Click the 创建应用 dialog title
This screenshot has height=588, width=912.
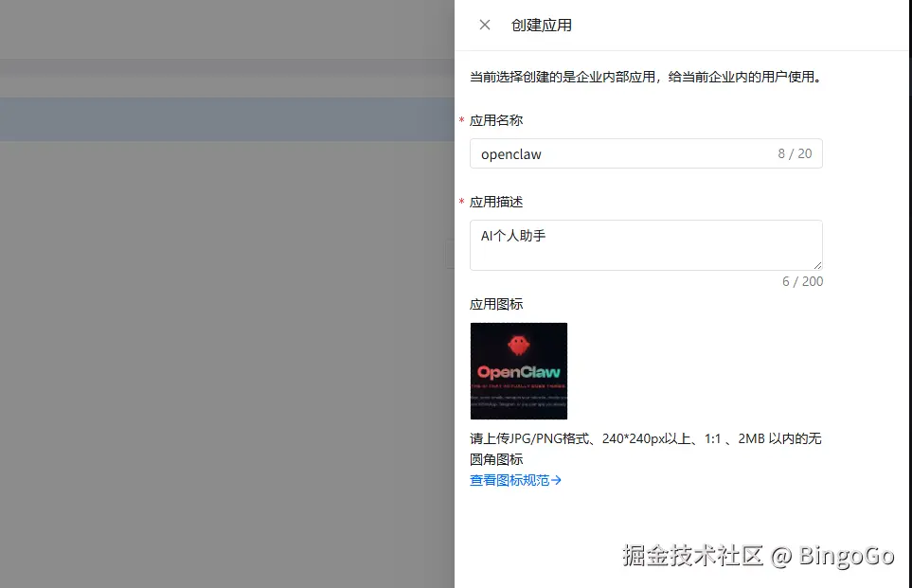click(542, 25)
